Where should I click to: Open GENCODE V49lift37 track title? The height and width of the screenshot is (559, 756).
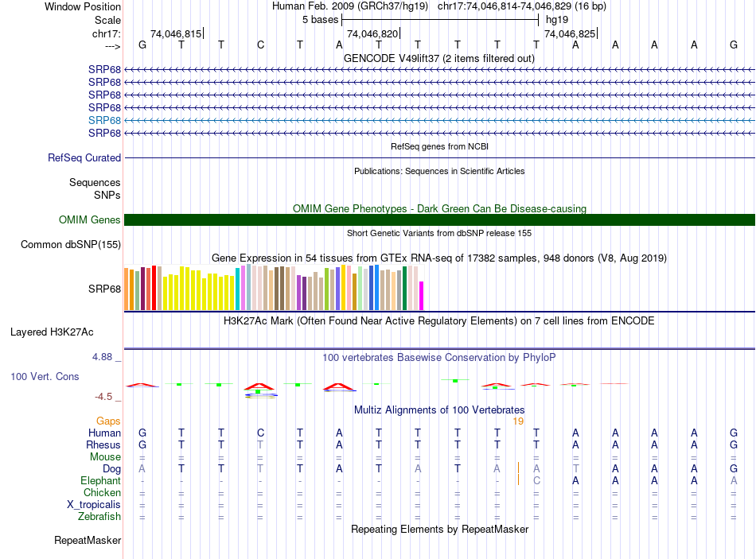[x=439, y=58]
